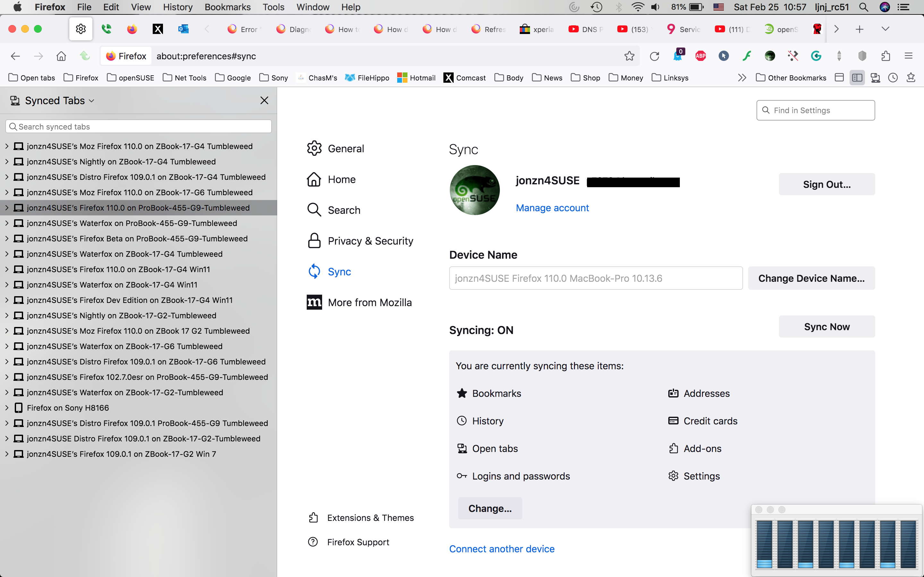This screenshot has width=924, height=577.
Task: Close the Synced Tabs sidebar
Action: tap(264, 100)
